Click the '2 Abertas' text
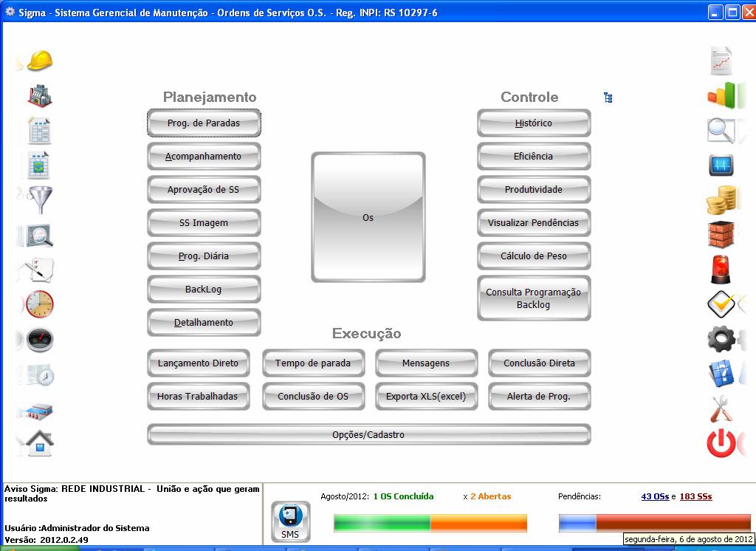The height and width of the screenshot is (551, 756). pyautogui.click(x=490, y=496)
